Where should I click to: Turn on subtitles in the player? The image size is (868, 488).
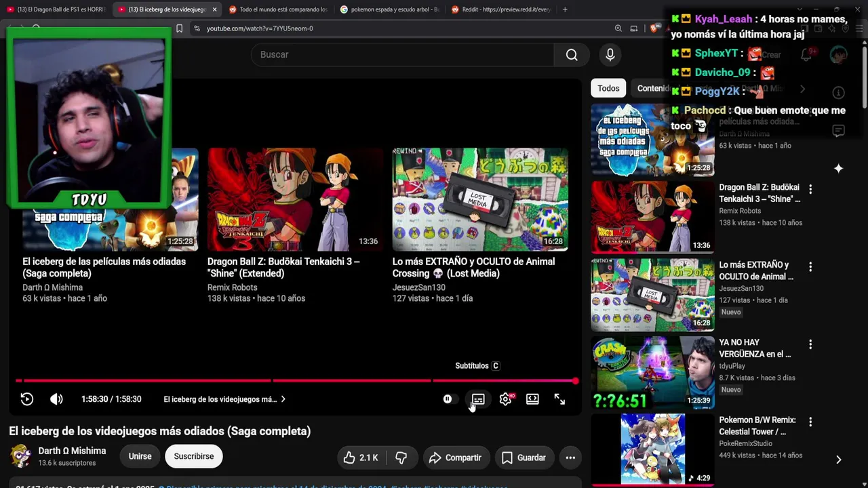click(478, 399)
